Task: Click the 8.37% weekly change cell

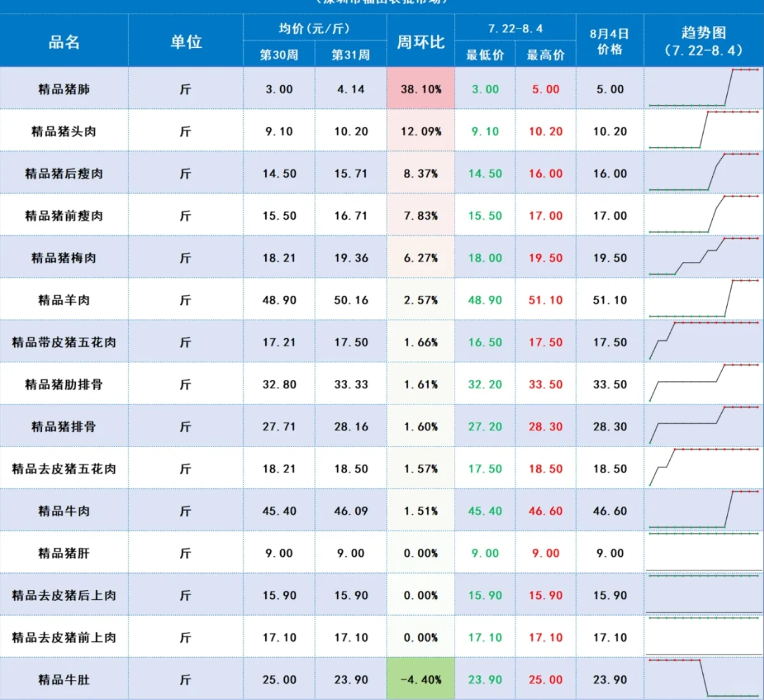Action: coord(421,174)
